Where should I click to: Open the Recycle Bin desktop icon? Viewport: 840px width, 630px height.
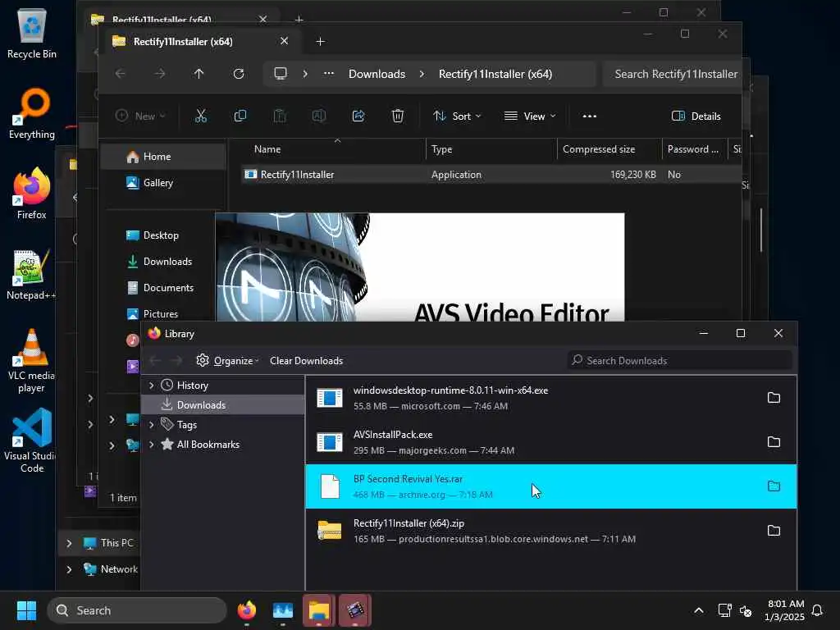[32, 33]
